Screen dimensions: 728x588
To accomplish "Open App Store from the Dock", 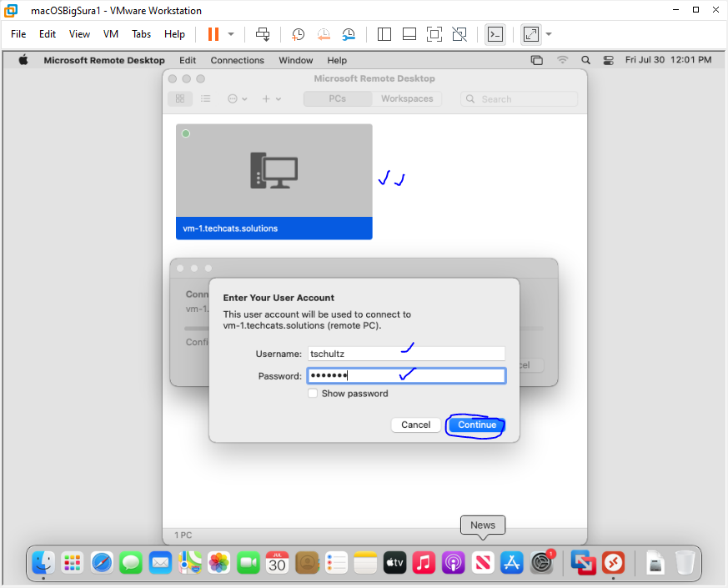I will coord(512,563).
